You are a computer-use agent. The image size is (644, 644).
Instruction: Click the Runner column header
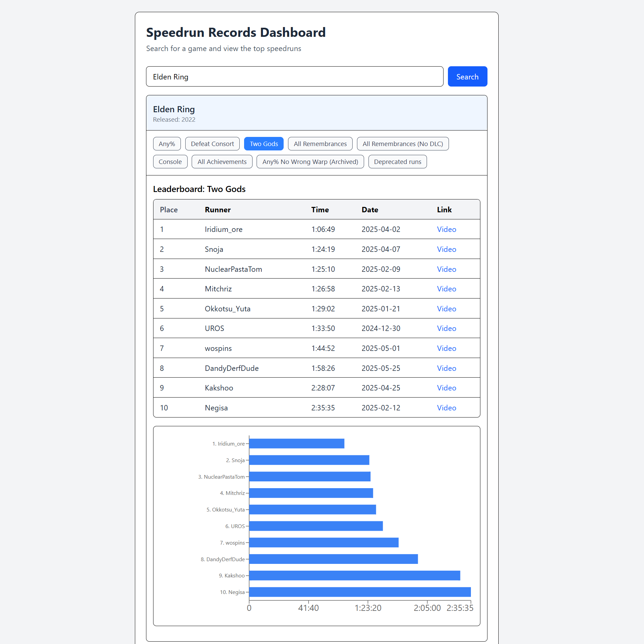click(x=218, y=210)
